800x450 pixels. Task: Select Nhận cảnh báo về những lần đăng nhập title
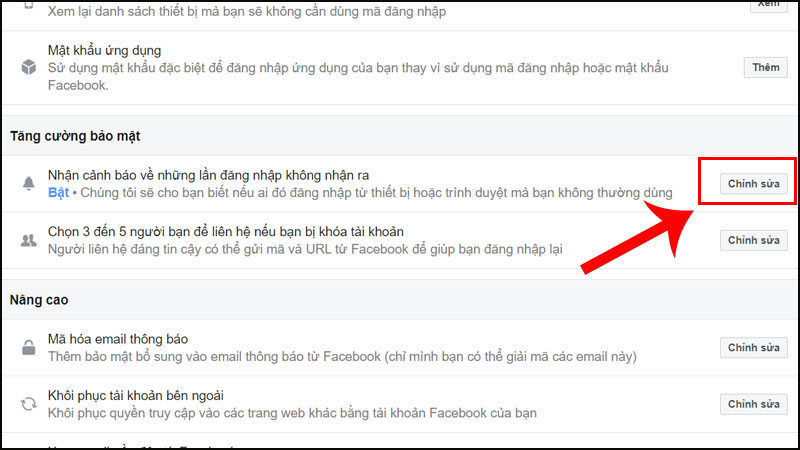tap(208, 176)
